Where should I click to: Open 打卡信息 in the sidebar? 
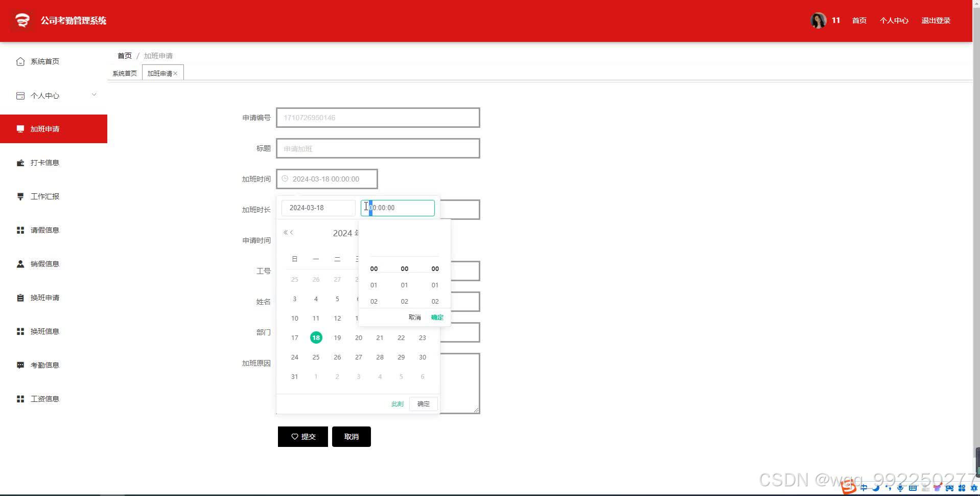point(54,163)
